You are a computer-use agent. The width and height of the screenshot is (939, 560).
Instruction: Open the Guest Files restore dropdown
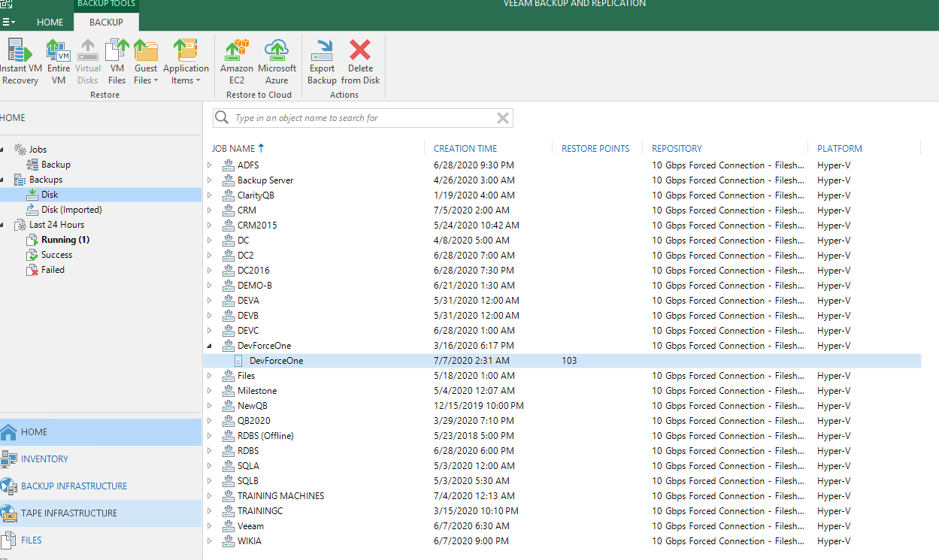coord(146,62)
